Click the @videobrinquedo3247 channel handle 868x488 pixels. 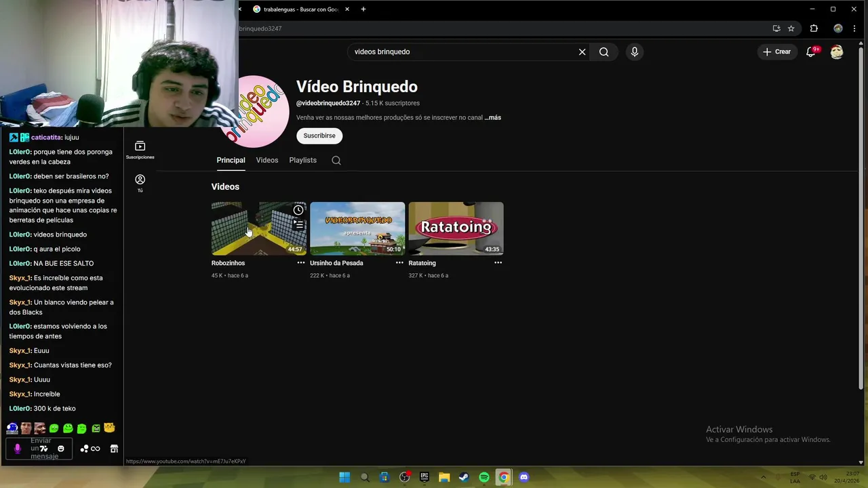328,103
